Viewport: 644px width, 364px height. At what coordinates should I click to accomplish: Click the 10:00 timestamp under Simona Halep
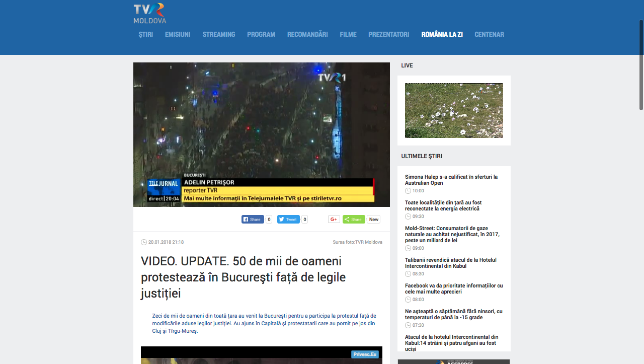click(x=418, y=191)
